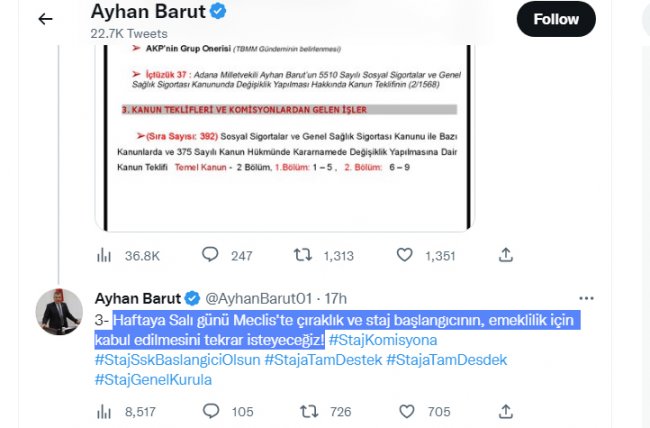The height and width of the screenshot is (428, 650).
Task: Open more options menu on second tweet
Action: [586, 298]
